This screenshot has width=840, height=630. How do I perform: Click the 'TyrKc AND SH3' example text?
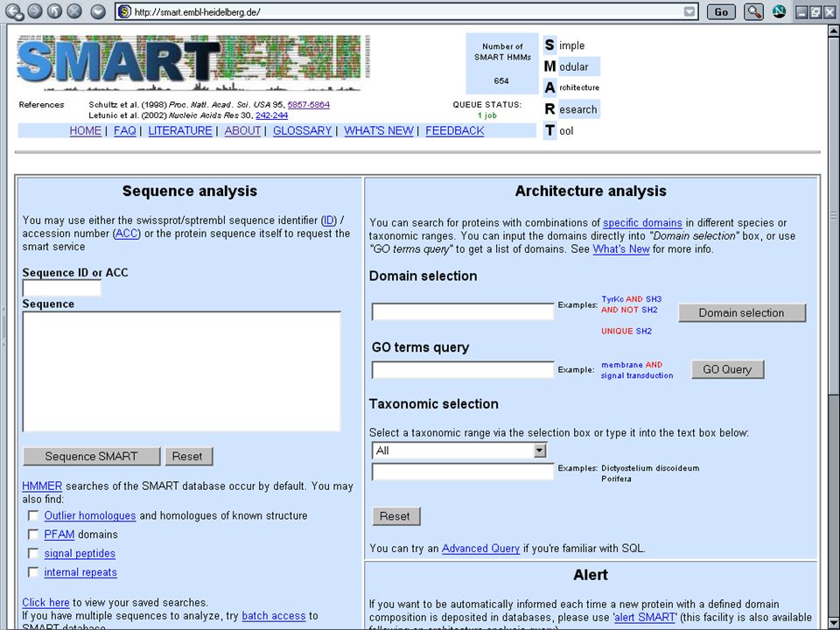tap(632, 299)
